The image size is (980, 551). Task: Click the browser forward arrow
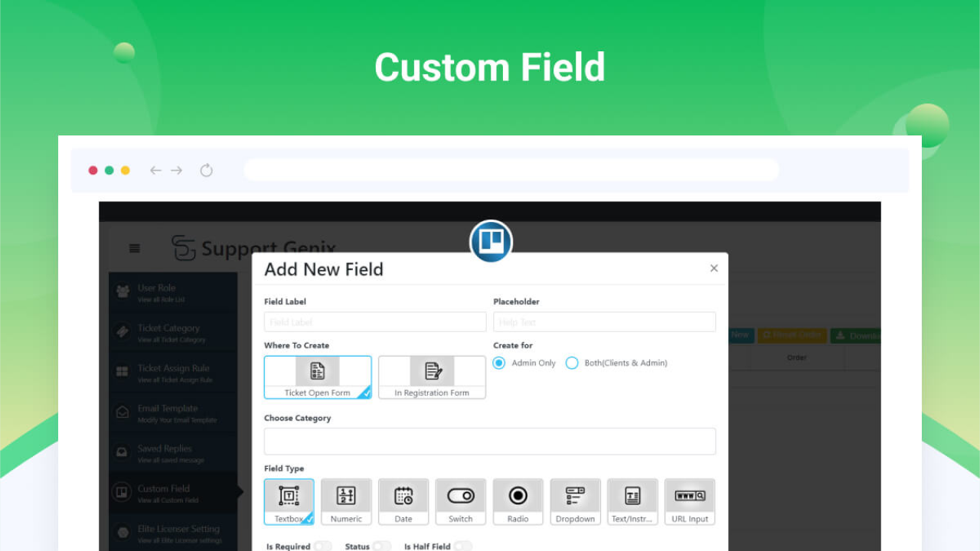click(177, 171)
